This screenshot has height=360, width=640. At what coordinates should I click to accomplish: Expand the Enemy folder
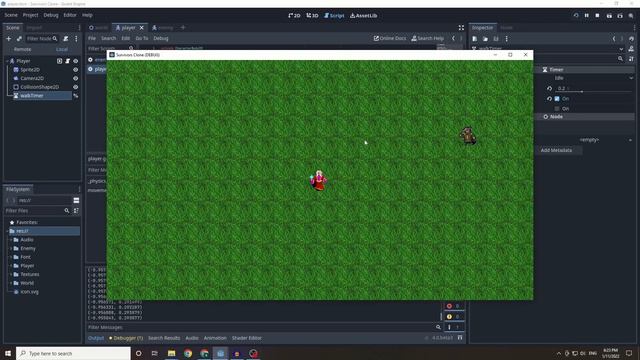11,249
